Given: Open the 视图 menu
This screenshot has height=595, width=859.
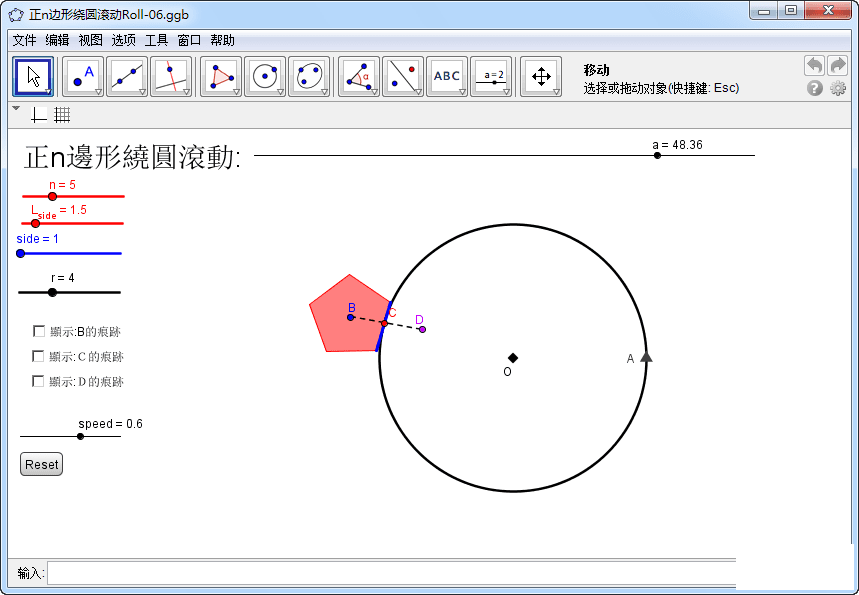Looking at the screenshot, I should tap(90, 40).
